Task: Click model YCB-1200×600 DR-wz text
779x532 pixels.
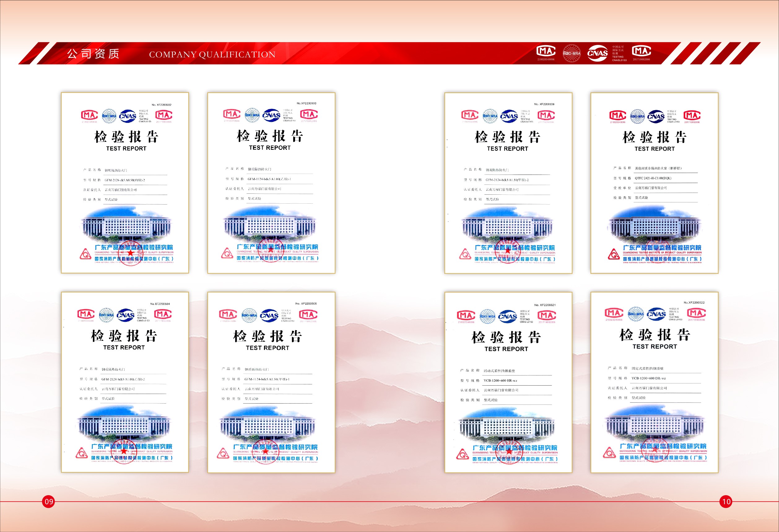Action: click(648, 378)
